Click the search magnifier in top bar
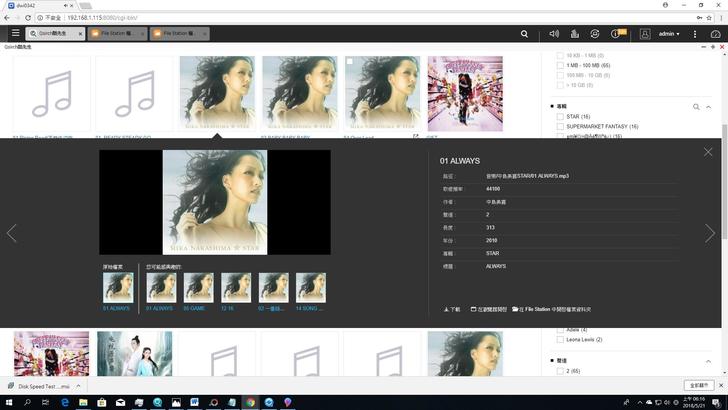Viewport: 728px width, 410px height. [x=525, y=34]
